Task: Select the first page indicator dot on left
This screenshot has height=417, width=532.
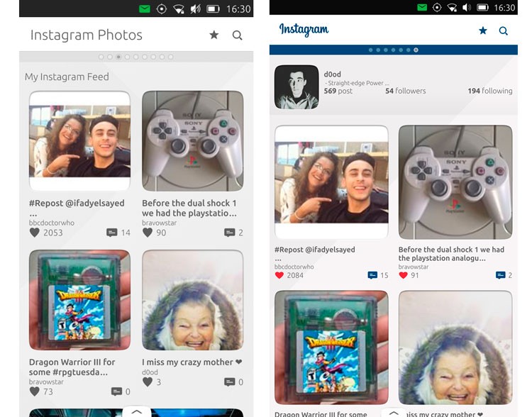Action: pos(101,57)
